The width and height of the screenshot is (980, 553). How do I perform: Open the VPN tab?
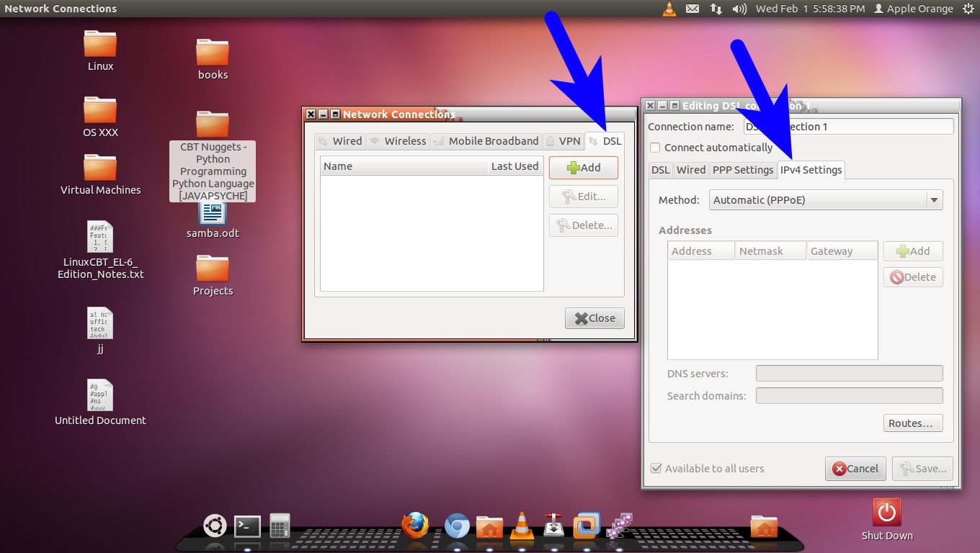563,141
